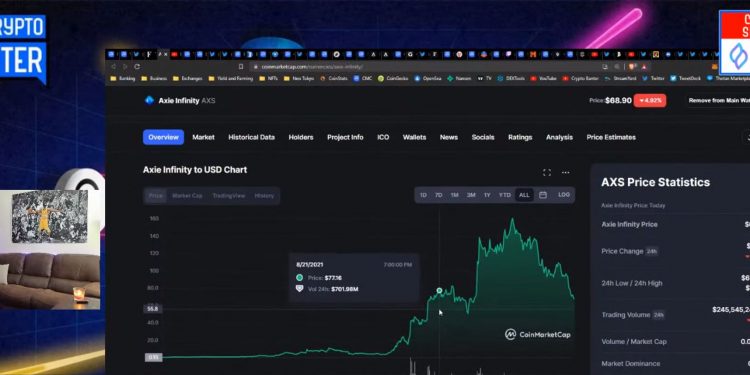Viewport: 750px width, 375px height.
Task: Select the Price chart mode
Action: click(x=155, y=196)
